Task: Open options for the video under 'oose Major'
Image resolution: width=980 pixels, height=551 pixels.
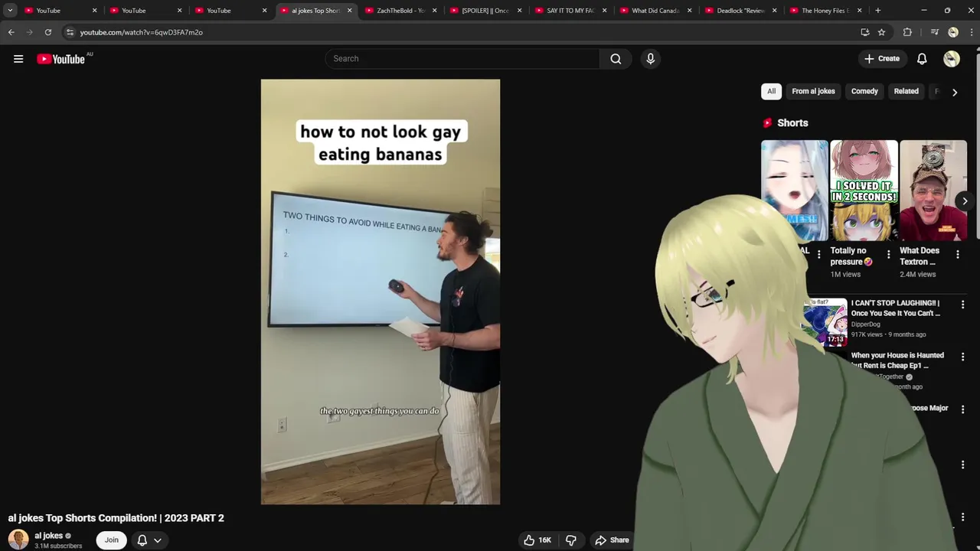Action: [x=962, y=409]
